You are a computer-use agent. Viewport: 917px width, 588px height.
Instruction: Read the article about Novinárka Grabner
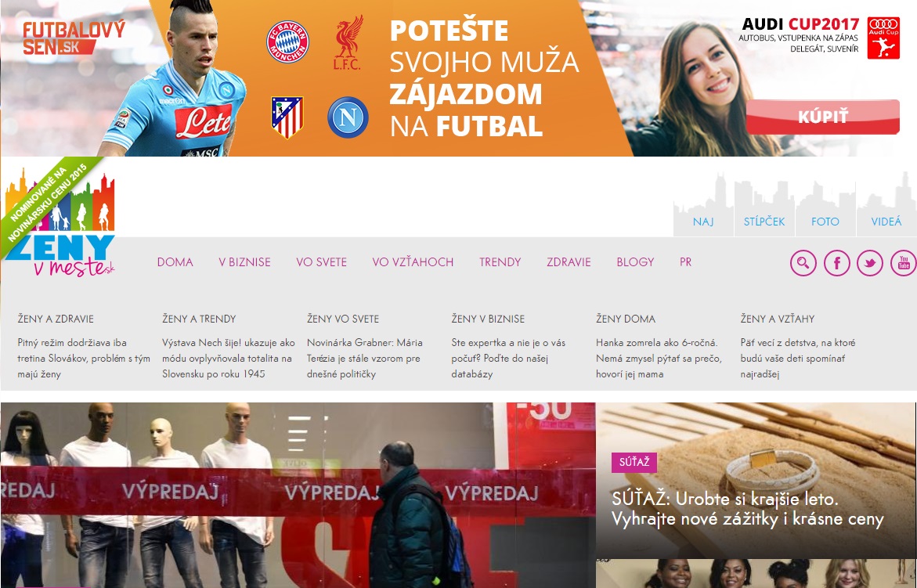pos(365,359)
